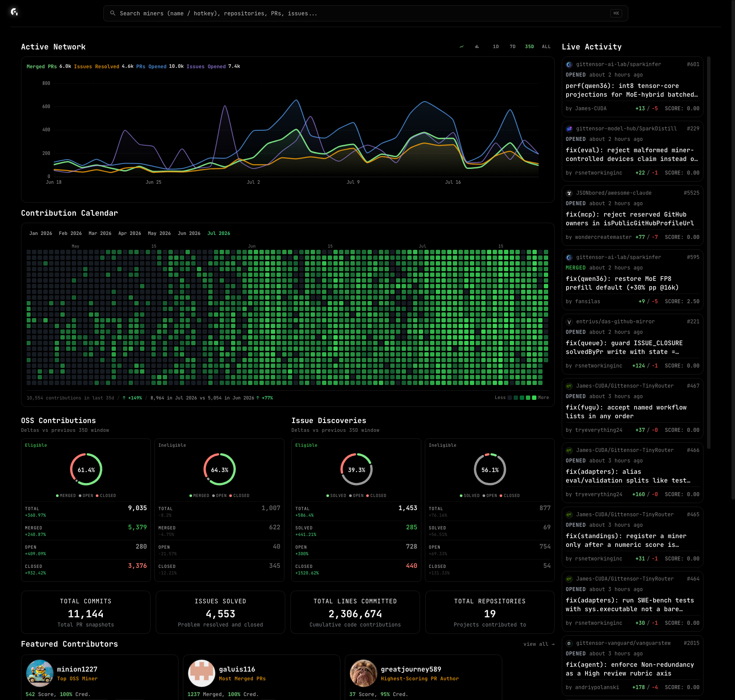The height and width of the screenshot is (700, 735).
Task: Click the Issue Ineligible 56.1% donut chart
Action: tap(490, 469)
